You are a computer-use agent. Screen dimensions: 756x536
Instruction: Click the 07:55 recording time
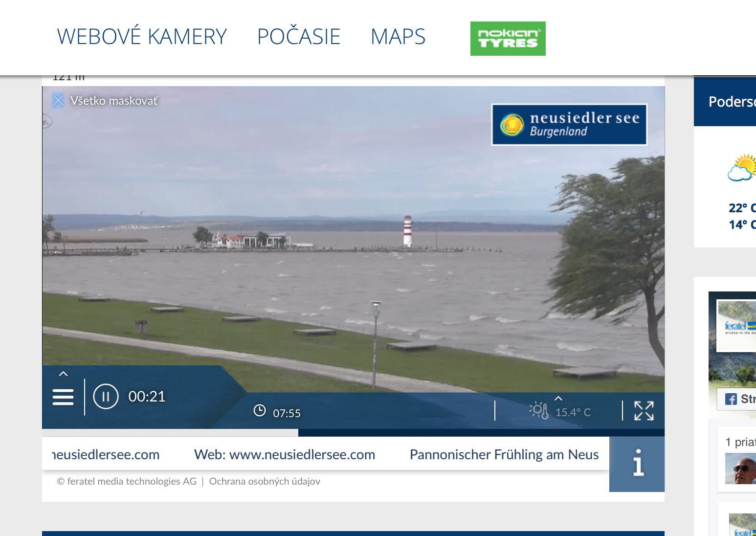pyautogui.click(x=287, y=413)
